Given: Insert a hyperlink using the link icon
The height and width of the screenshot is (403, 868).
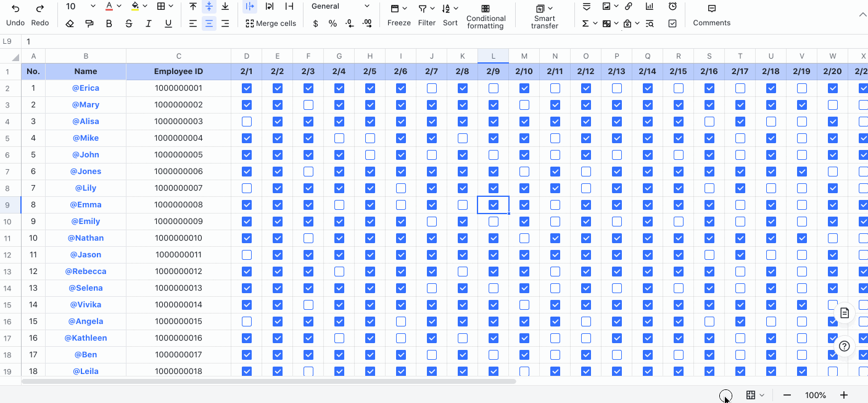Looking at the screenshot, I should [x=628, y=7].
